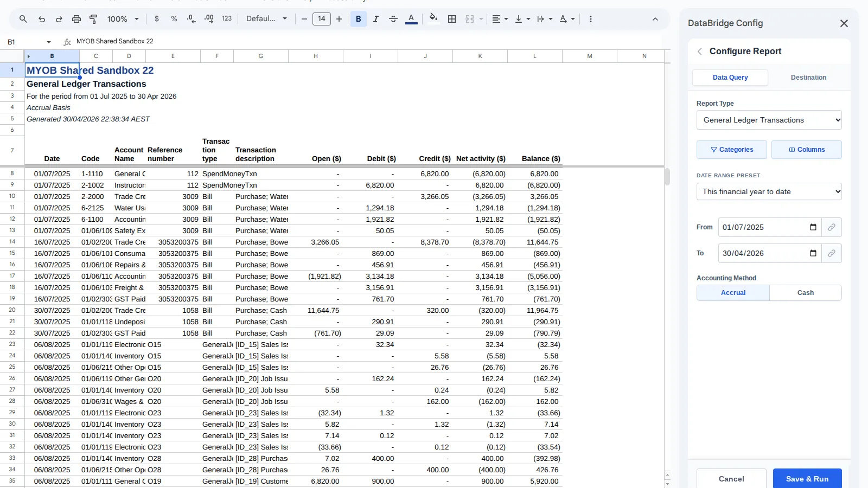Select Cash accounting method
The image size is (868, 488).
click(806, 293)
